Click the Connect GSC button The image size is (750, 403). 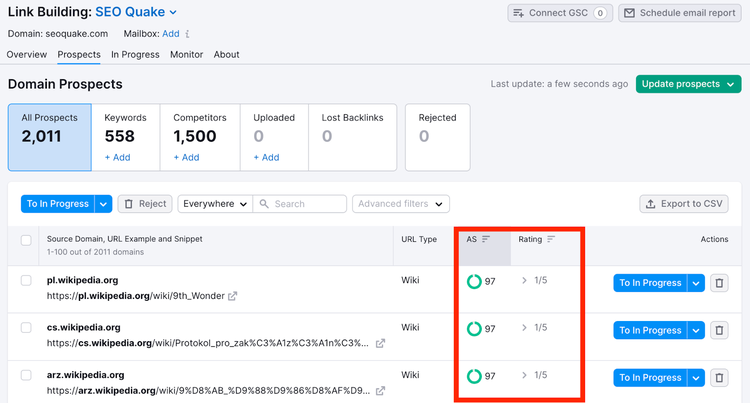560,13
